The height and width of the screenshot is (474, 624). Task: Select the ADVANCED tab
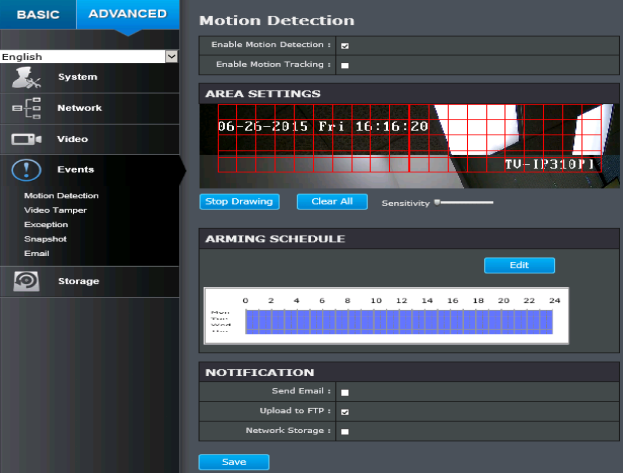pyautogui.click(x=127, y=14)
